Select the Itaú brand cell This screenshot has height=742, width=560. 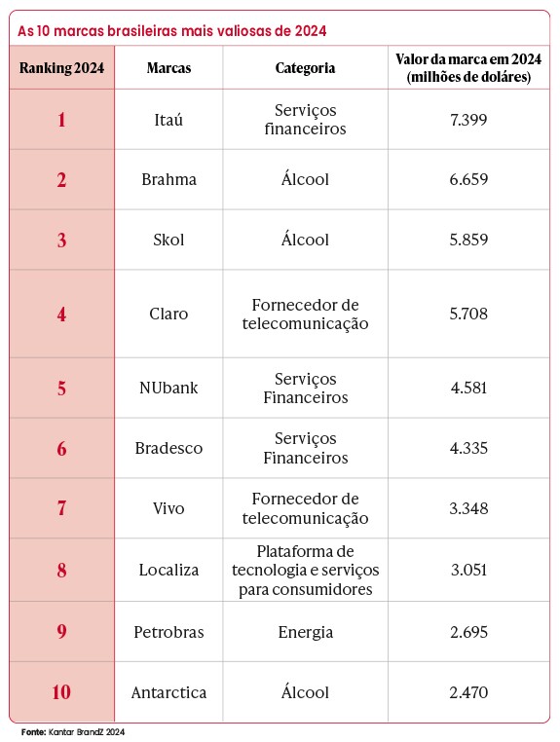point(168,120)
